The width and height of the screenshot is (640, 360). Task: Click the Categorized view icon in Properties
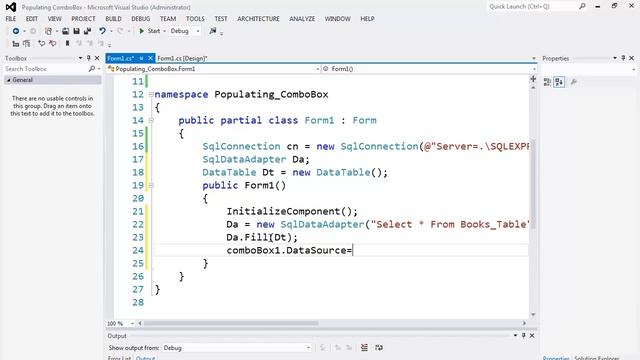coord(547,82)
